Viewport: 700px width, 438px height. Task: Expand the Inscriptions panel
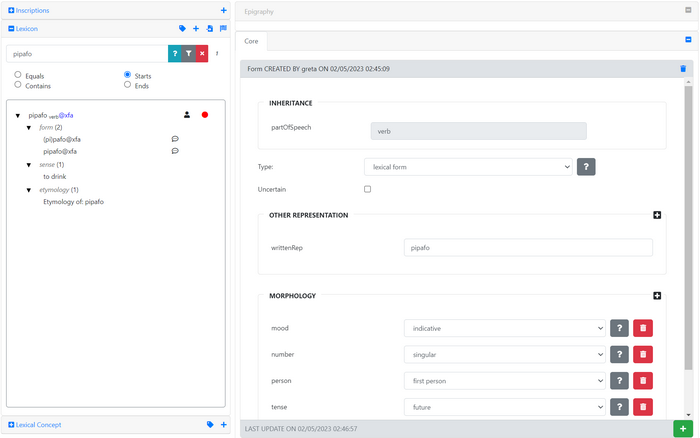[11, 10]
